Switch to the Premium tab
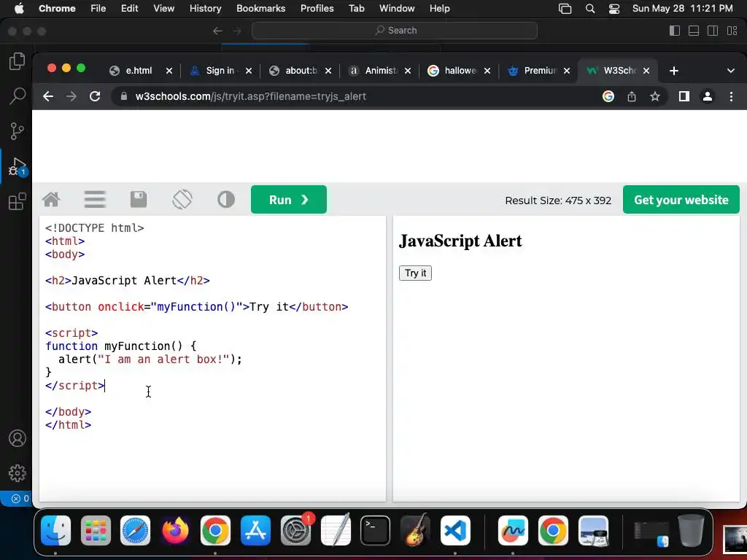Screen dimensions: 747x560 coord(539,71)
